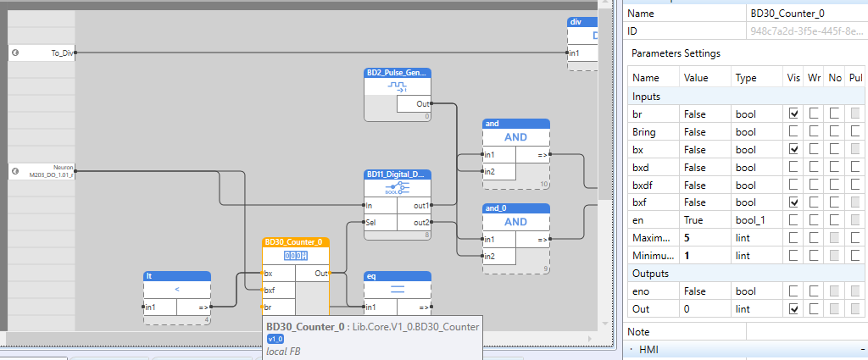Image resolution: width=868 pixels, height=360 pixels.
Task: Click the Value column header
Action: tap(696, 78)
